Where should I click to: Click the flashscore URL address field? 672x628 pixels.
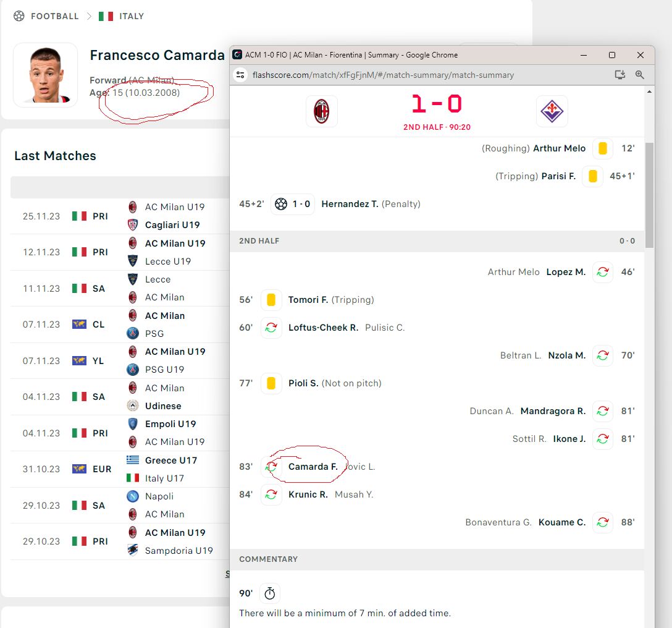tap(383, 75)
